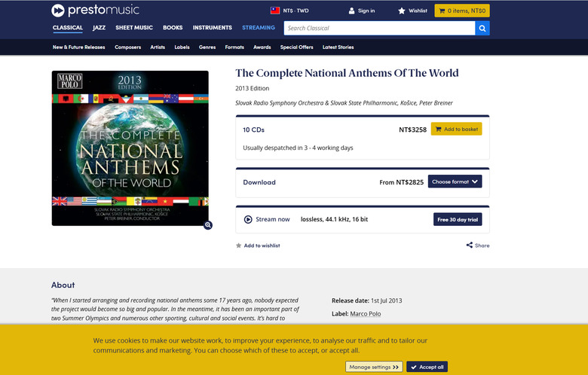The height and width of the screenshot is (375, 588).
Task: Click the Taiwan flag currency icon
Action: pyautogui.click(x=275, y=11)
